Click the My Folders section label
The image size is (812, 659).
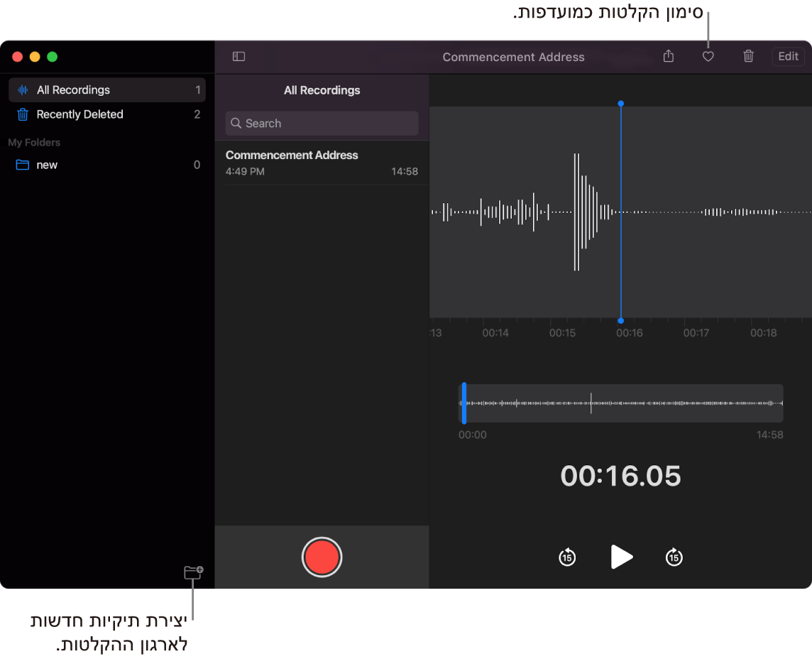point(34,143)
